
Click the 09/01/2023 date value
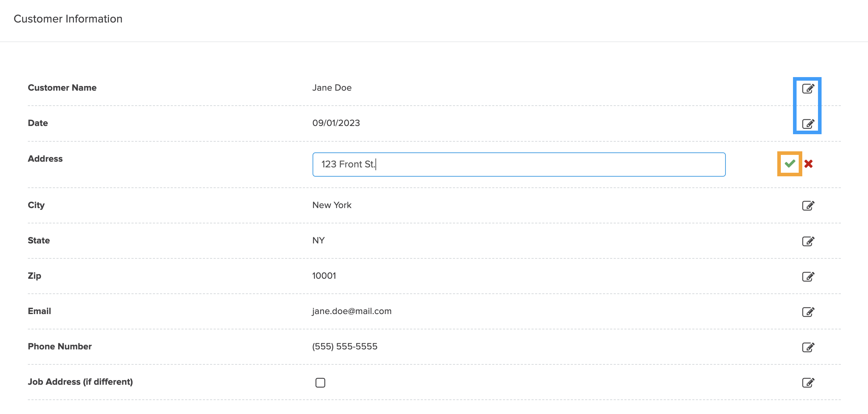[336, 123]
